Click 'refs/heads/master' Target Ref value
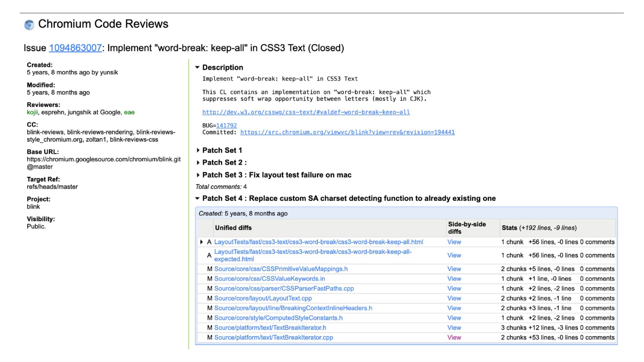This screenshot has width=644, height=362. pyautogui.click(x=52, y=187)
